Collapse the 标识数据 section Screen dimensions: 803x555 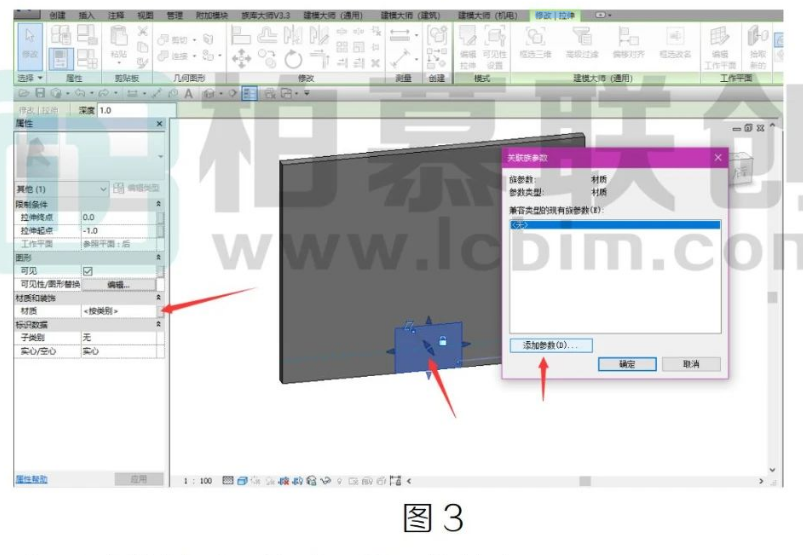pos(159,324)
